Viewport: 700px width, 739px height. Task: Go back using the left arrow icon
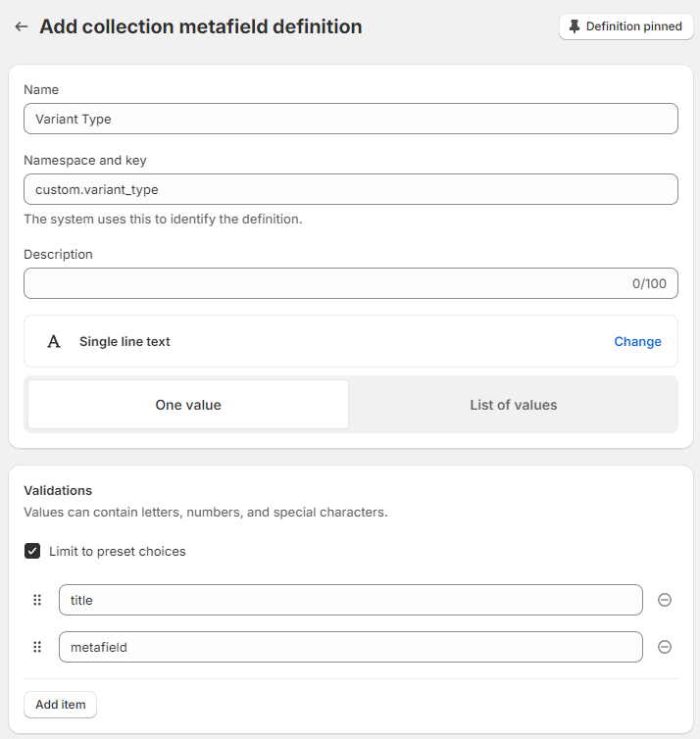click(22, 27)
